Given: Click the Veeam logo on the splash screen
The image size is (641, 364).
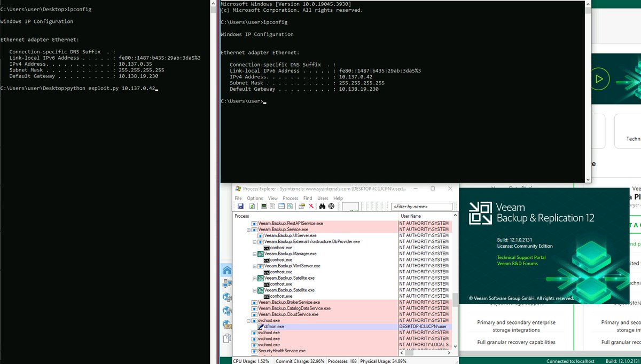Looking at the screenshot, I should pos(480,212).
